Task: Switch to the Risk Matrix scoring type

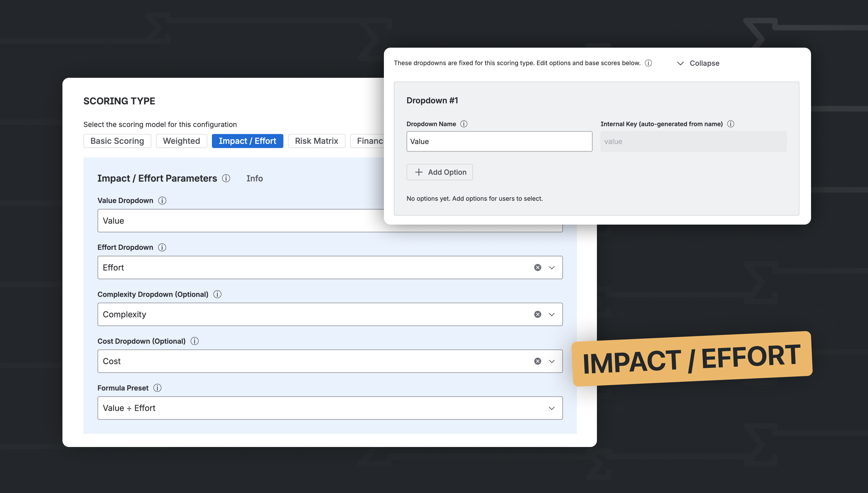Action: point(317,141)
